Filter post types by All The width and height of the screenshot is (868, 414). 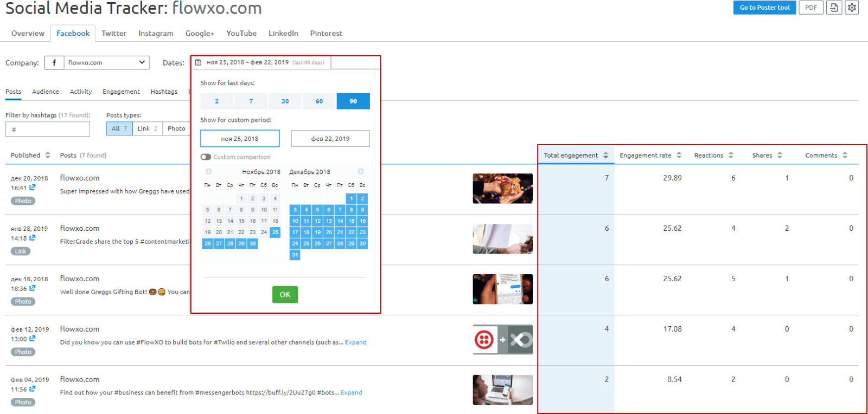(119, 128)
